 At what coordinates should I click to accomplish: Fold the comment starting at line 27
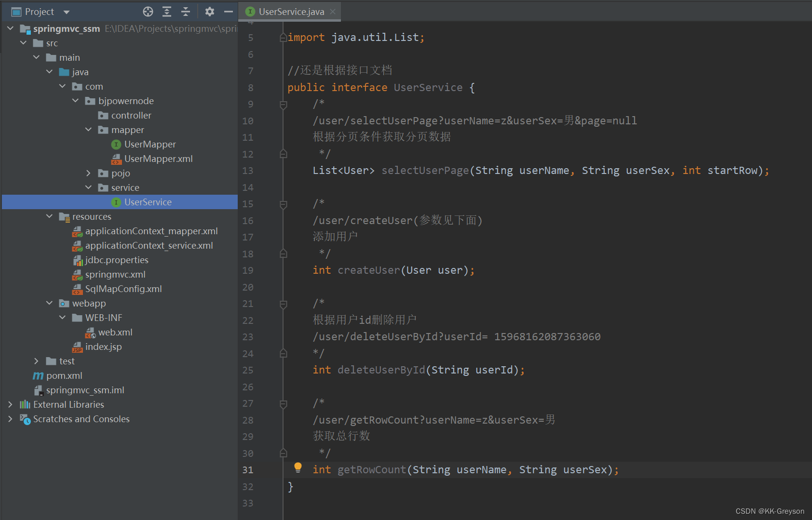(x=284, y=403)
